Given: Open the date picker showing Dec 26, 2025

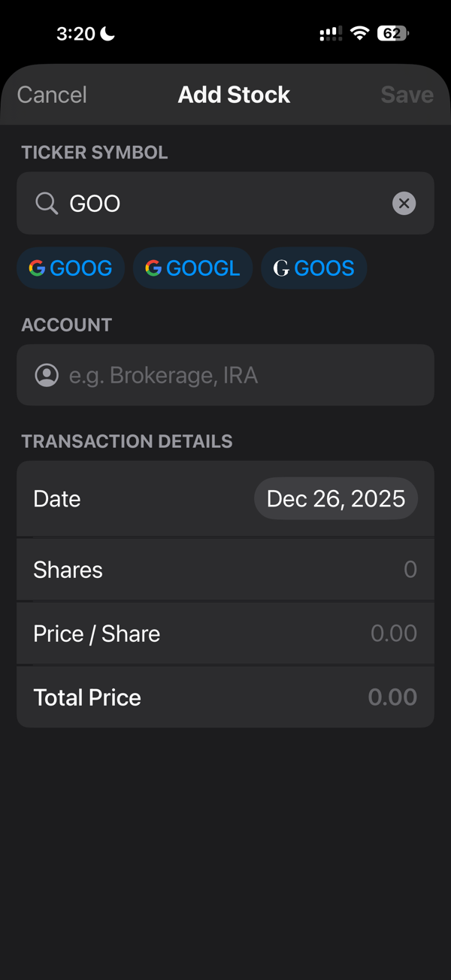Looking at the screenshot, I should coord(335,498).
